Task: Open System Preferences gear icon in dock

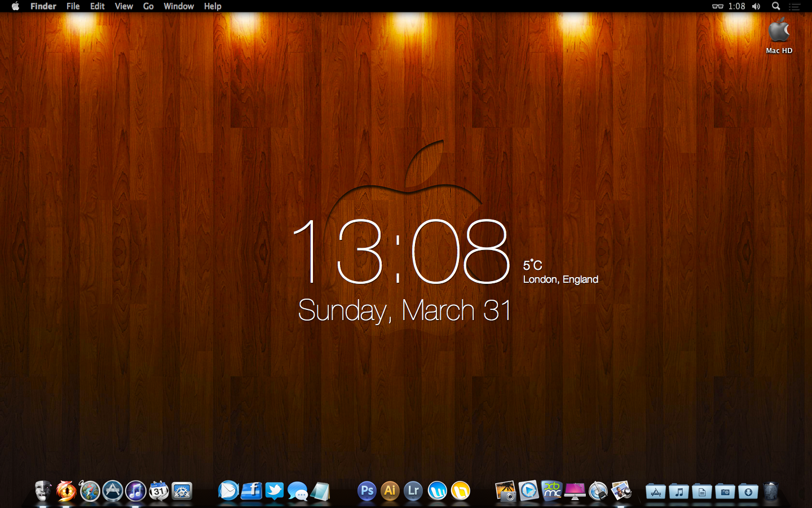Action: (182, 491)
